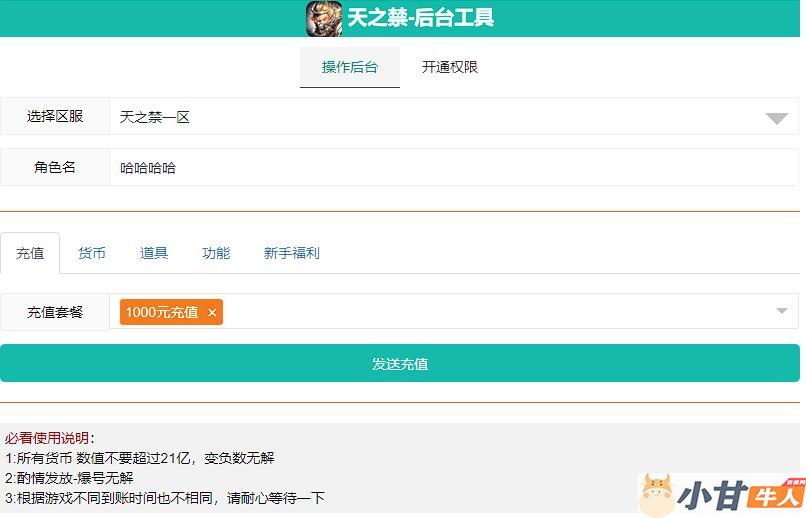Click the 充值套餐 field label
Screen dimensions: 806x518
pos(55,312)
